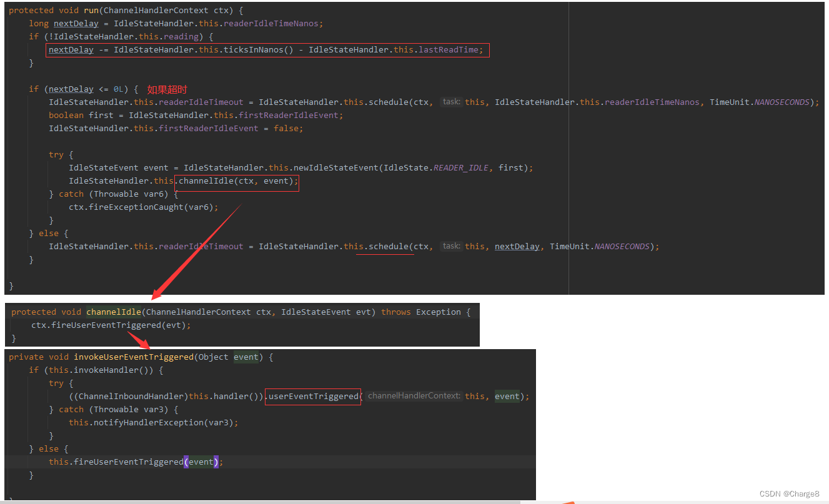This screenshot has width=829, height=504.
Task: Click '0L' in the nextDelay comparison
Action: pyautogui.click(x=119, y=89)
